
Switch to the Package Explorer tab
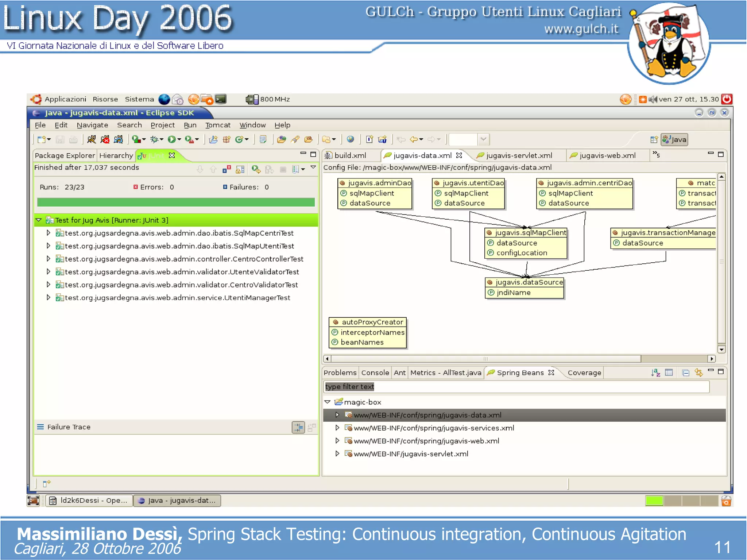tap(65, 155)
